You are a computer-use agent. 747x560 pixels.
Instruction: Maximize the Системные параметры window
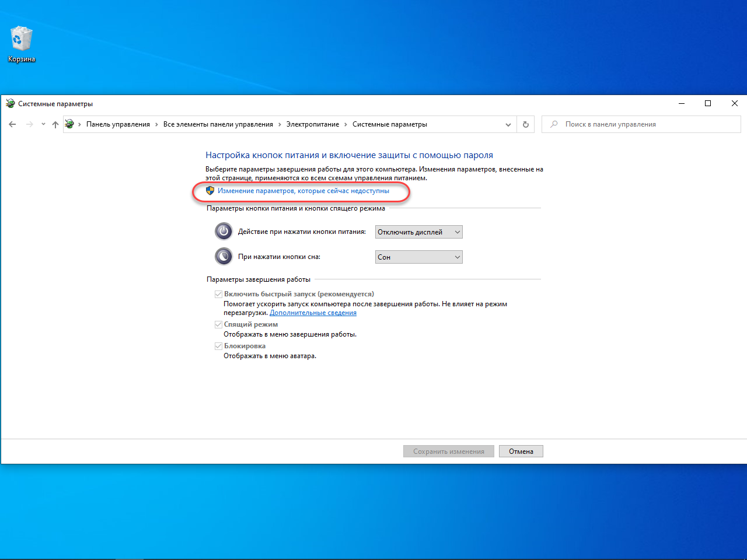coord(708,104)
